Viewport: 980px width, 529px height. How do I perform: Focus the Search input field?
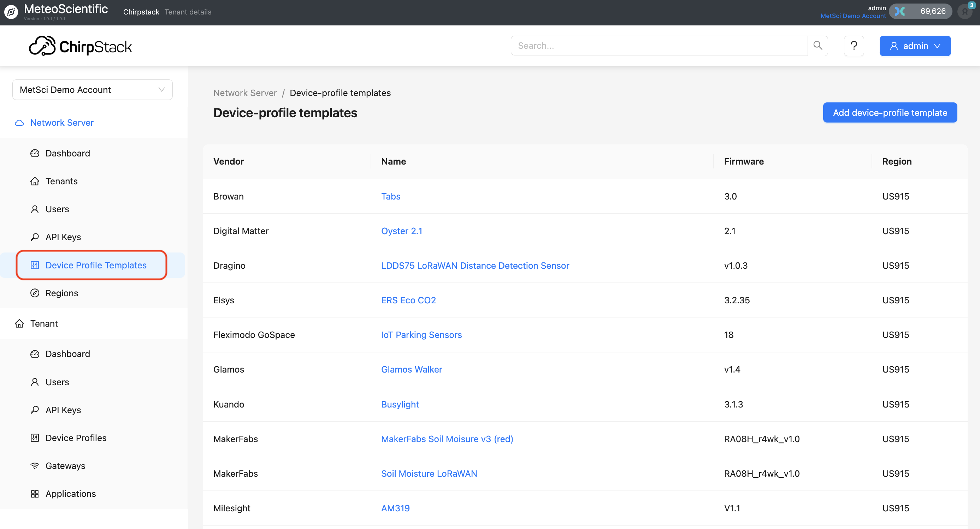[658, 46]
